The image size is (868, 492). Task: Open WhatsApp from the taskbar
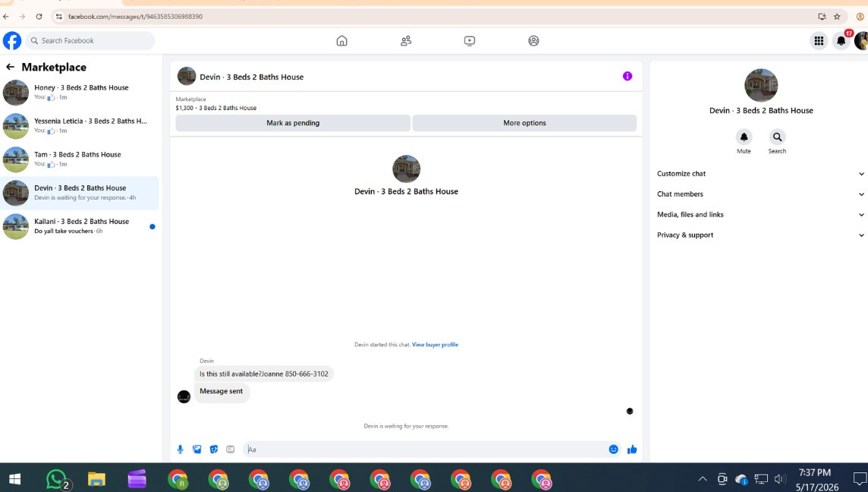pyautogui.click(x=56, y=479)
